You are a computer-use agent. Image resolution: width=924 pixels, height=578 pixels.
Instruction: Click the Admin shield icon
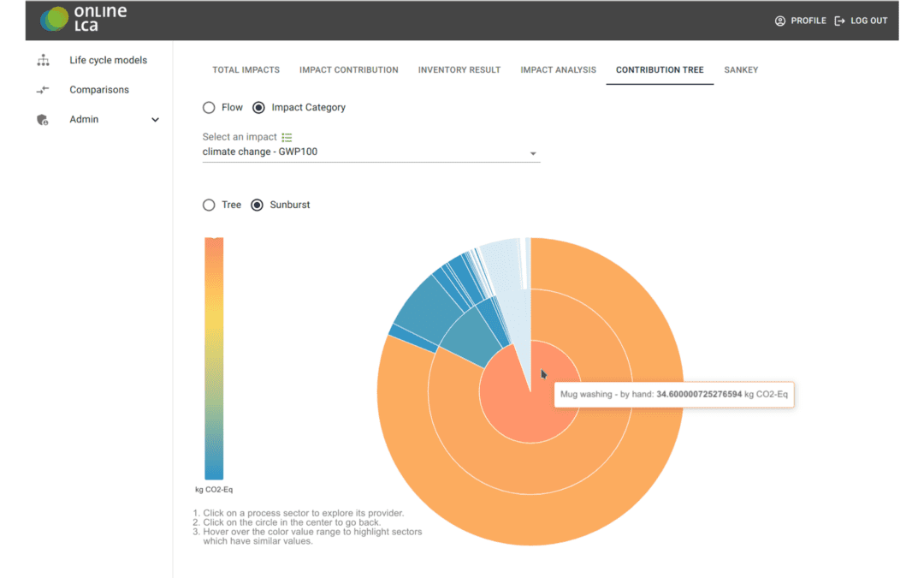tap(43, 120)
